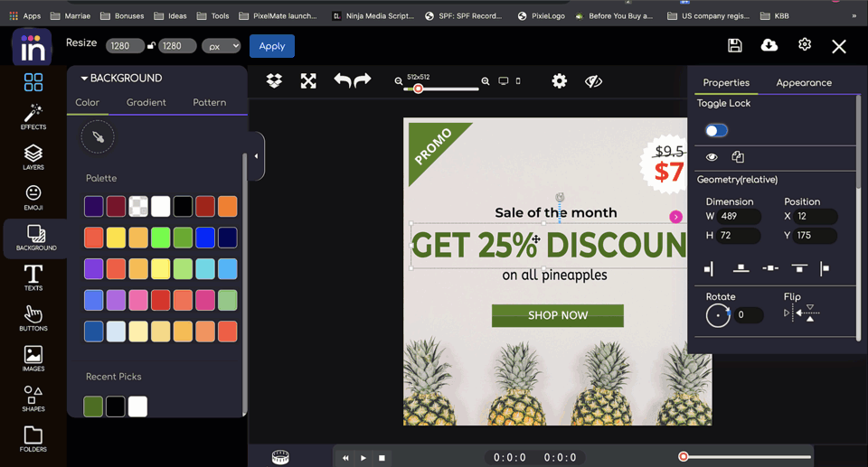
Task: Pick color with the eyedropper tool
Action: 98,136
